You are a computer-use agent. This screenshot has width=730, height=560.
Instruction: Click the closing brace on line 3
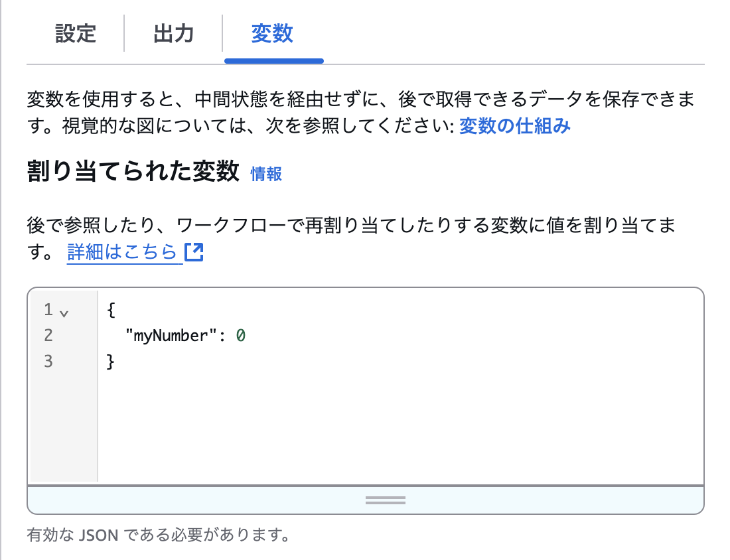point(110,361)
